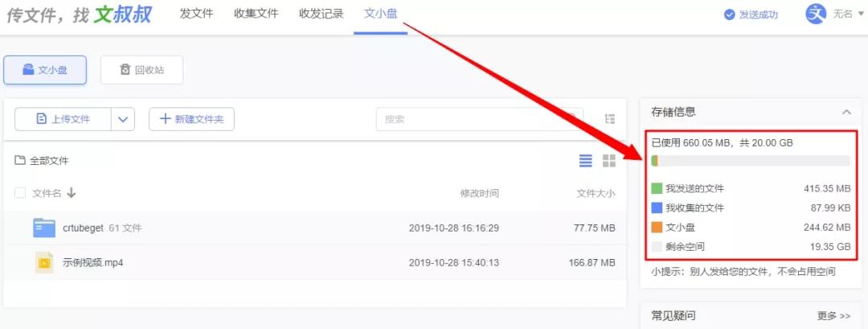Click 文件大小 column header
The image size is (868, 329).
coord(596,193)
